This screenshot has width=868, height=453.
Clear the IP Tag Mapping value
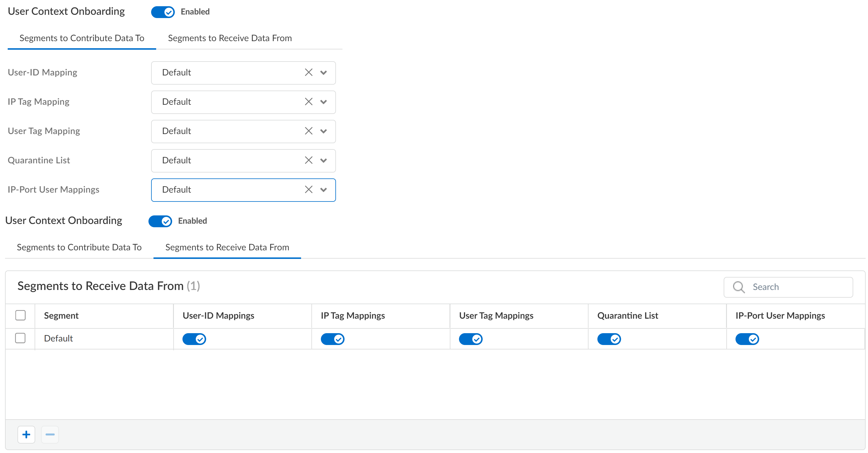(308, 102)
